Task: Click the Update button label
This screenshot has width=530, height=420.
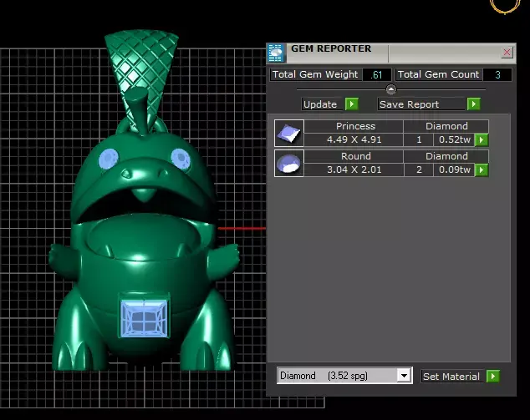Action: click(x=320, y=104)
